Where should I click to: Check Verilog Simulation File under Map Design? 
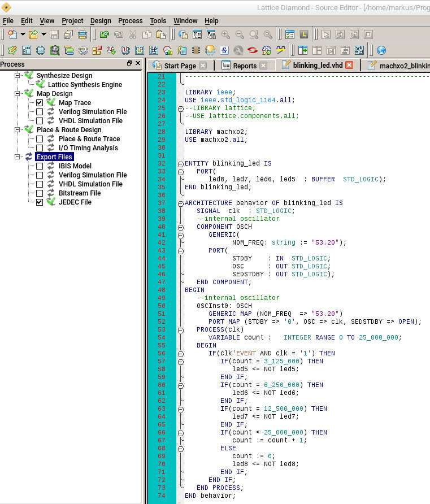40,112
